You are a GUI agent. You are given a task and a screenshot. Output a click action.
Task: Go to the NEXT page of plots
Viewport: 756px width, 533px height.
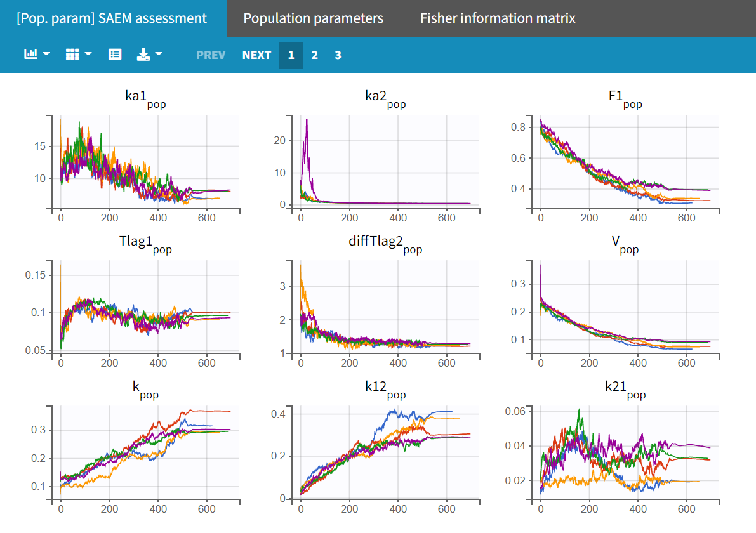[x=256, y=55]
